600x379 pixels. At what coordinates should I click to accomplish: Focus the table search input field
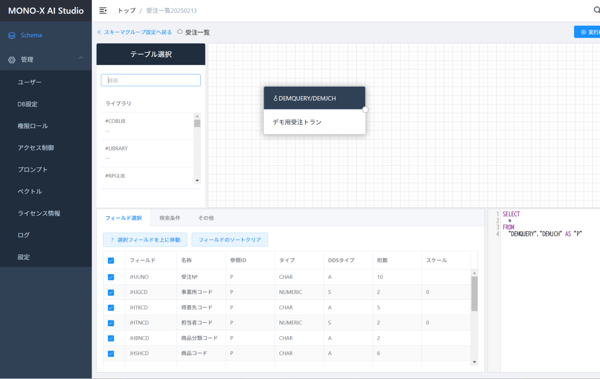(150, 80)
